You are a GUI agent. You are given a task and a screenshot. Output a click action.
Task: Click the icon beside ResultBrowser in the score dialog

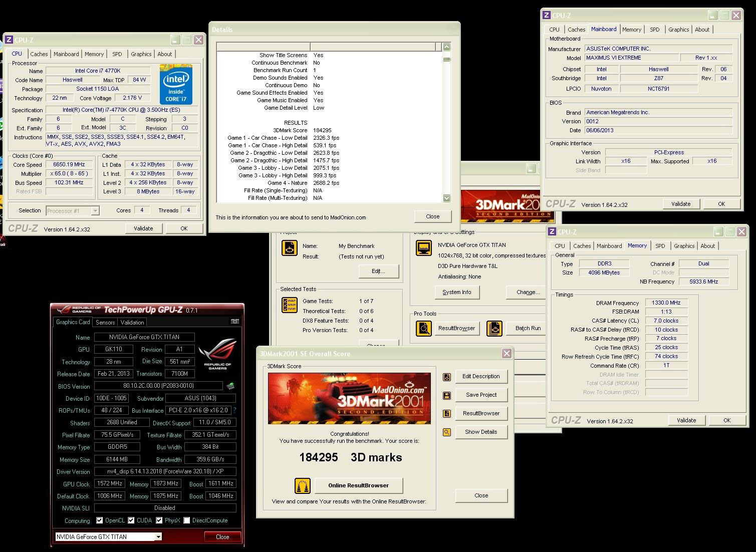point(447,414)
